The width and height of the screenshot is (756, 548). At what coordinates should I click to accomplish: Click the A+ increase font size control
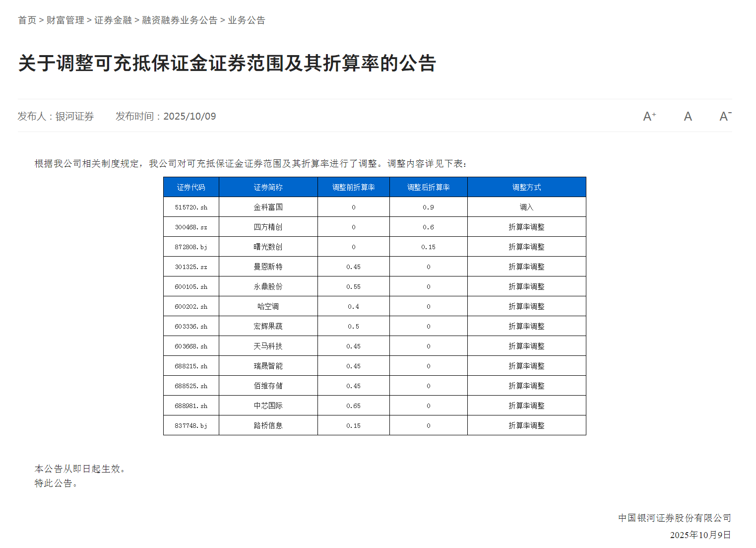(x=649, y=116)
